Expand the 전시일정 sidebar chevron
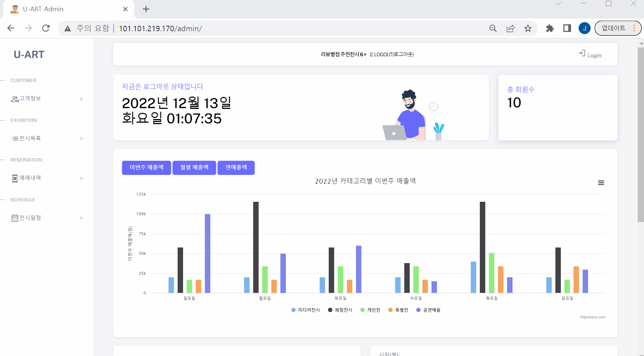This screenshot has height=356, width=644. coord(81,218)
